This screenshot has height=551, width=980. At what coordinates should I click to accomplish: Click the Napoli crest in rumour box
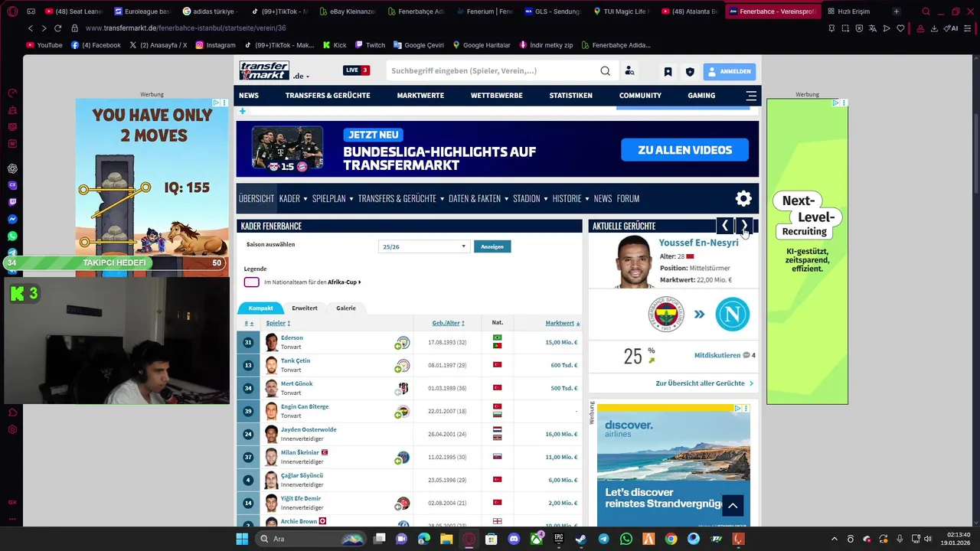(x=732, y=315)
